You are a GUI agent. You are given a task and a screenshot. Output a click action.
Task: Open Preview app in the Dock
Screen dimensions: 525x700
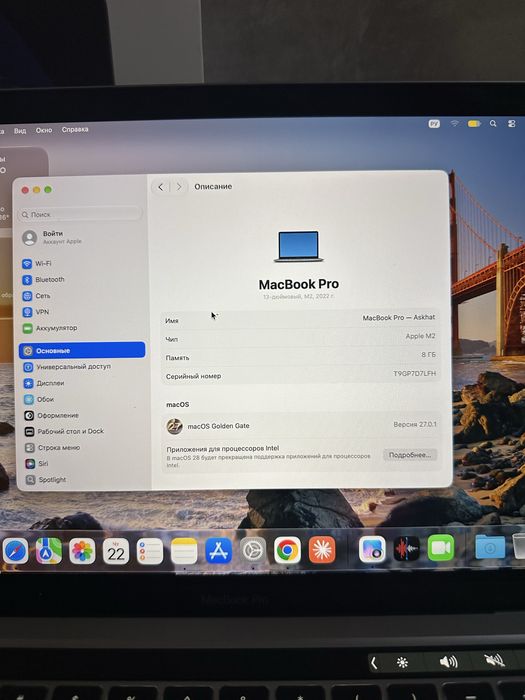point(372,549)
